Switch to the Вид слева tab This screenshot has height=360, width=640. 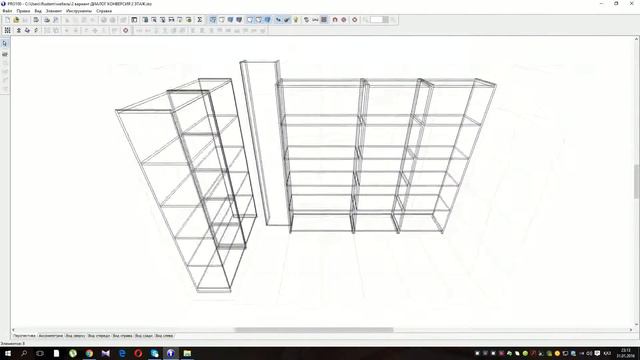[x=164, y=336]
